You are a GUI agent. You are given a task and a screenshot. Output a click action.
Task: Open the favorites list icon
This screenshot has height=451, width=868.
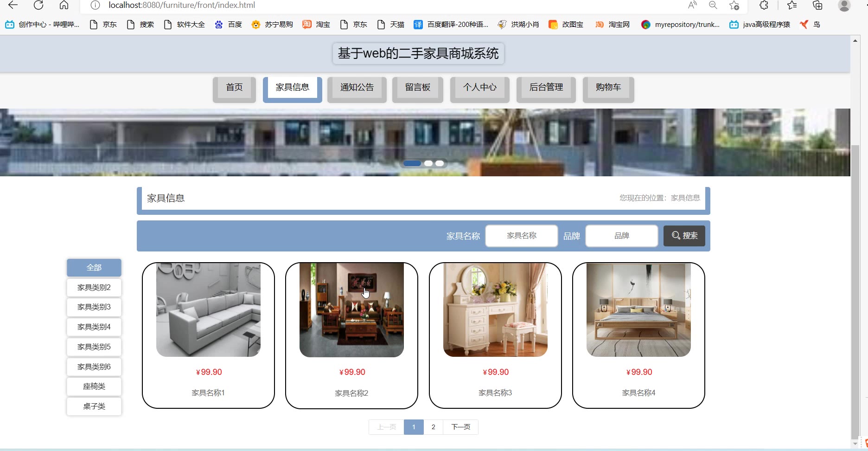[792, 5]
